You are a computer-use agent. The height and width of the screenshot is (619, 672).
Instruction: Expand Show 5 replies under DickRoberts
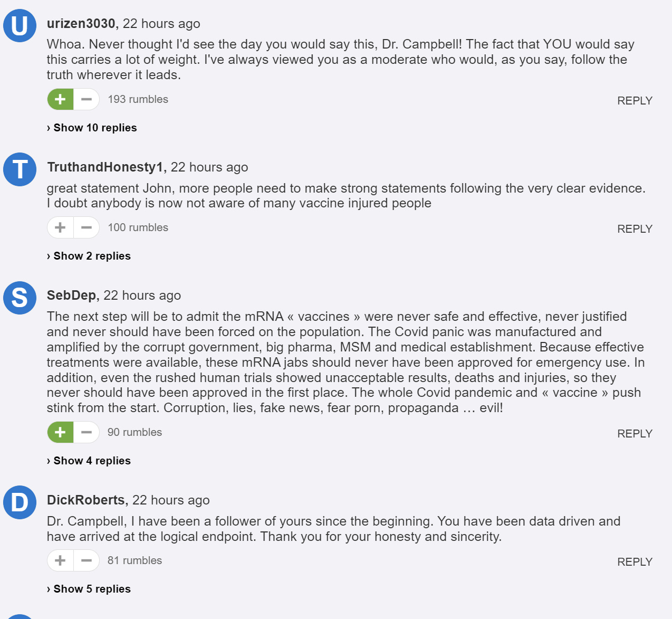[x=89, y=589]
